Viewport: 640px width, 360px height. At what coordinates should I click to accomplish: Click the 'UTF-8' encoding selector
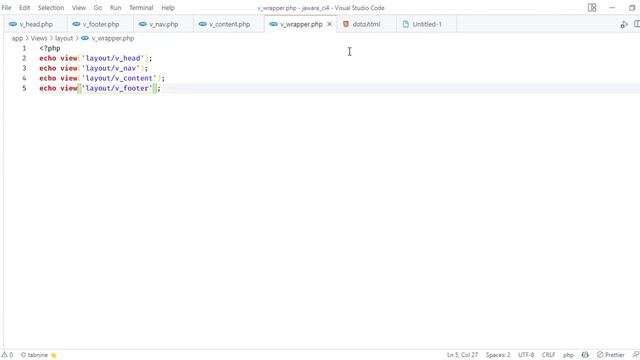[x=526, y=355]
